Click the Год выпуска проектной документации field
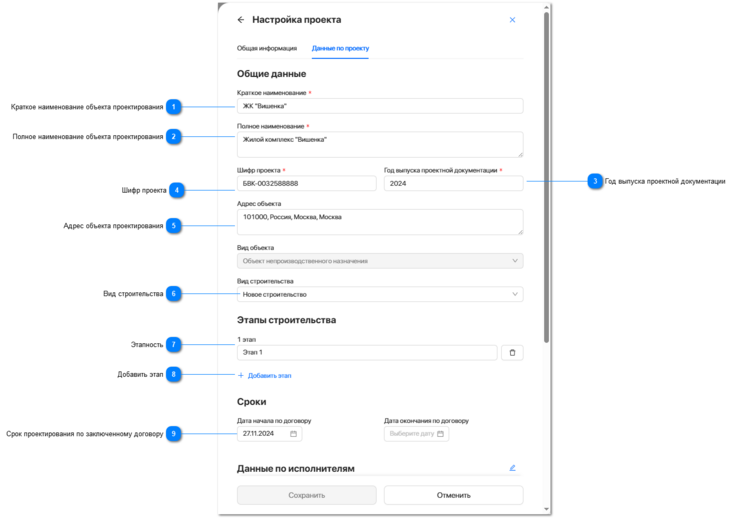 [x=454, y=183]
